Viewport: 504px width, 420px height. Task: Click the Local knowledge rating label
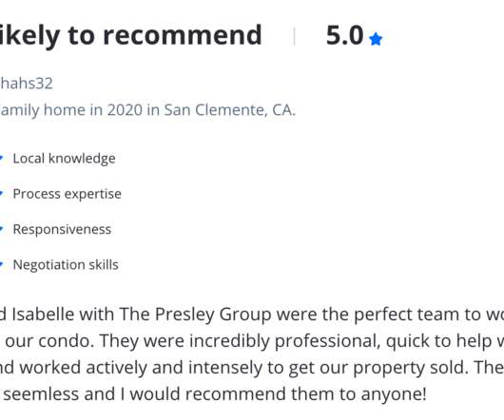[64, 159]
